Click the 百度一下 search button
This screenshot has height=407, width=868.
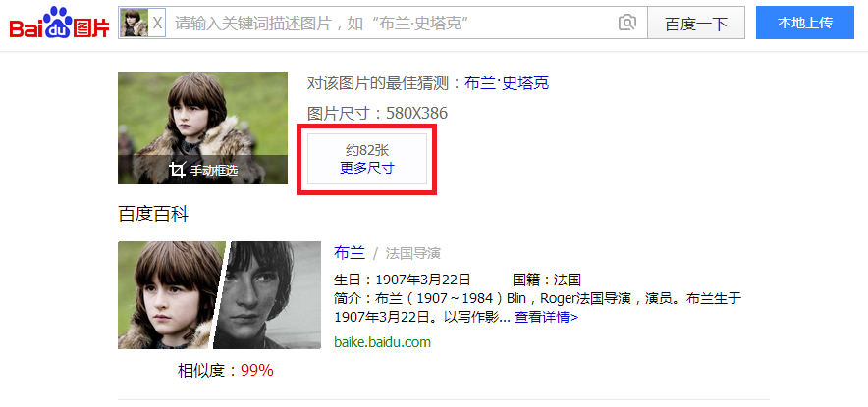tap(696, 24)
